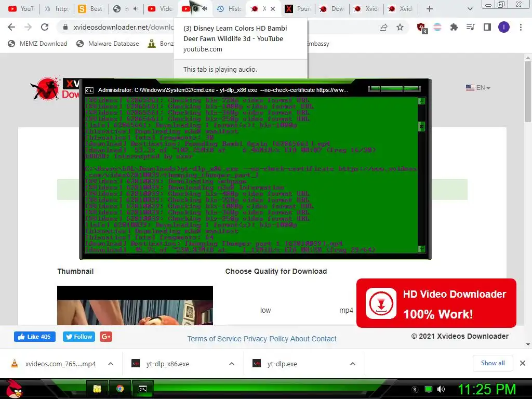This screenshot has height=399, width=532.
Task: Click the volume speaker tray icon
Action: [x=441, y=389]
